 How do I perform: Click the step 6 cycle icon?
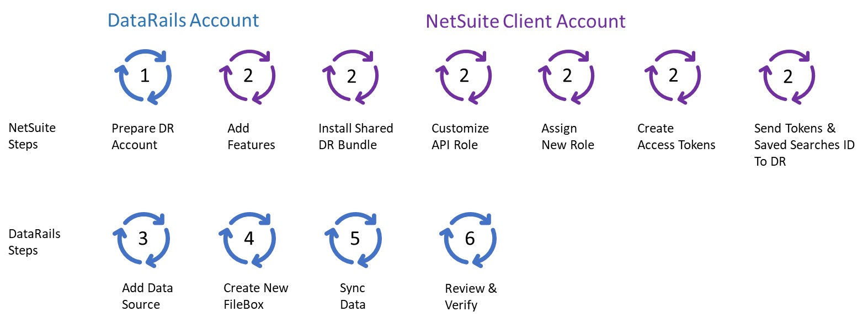point(468,240)
